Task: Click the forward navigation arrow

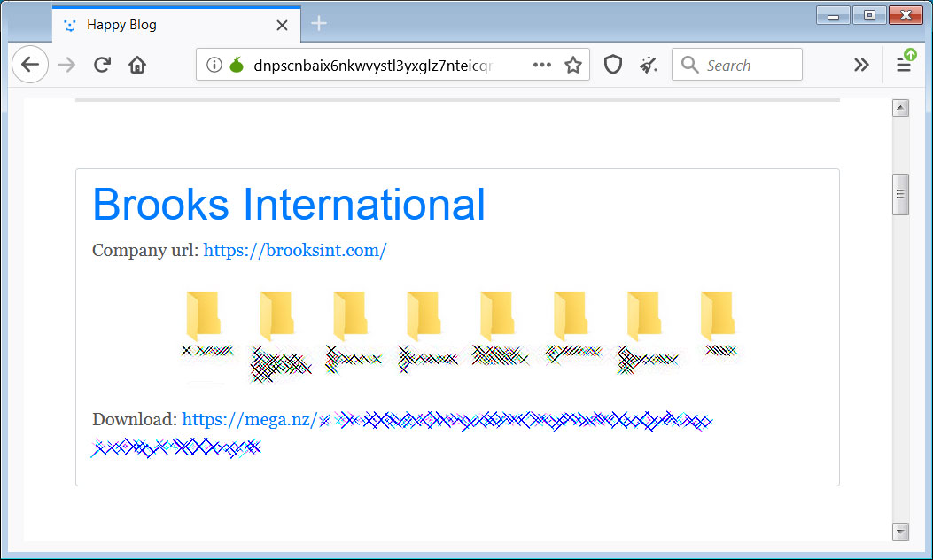Action: click(x=66, y=65)
